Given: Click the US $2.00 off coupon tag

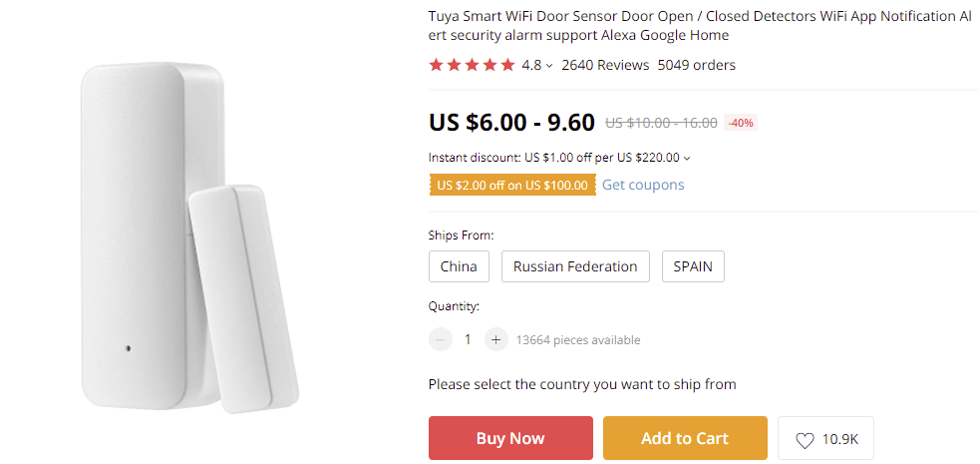Looking at the screenshot, I should click(511, 185).
